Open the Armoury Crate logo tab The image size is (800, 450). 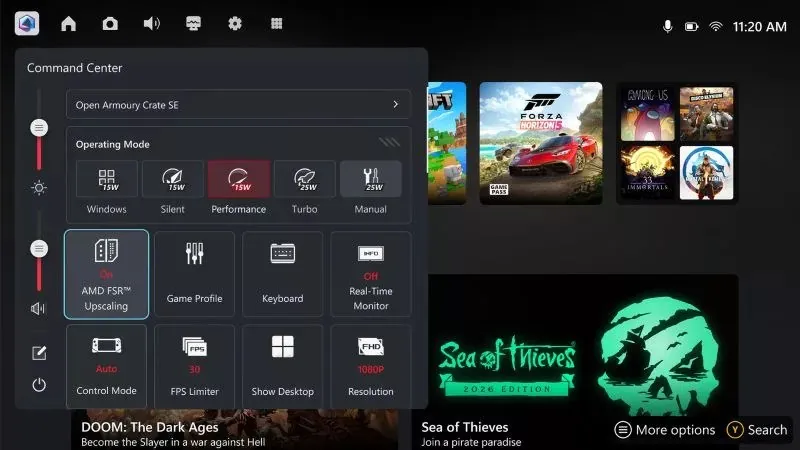click(27, 23)
